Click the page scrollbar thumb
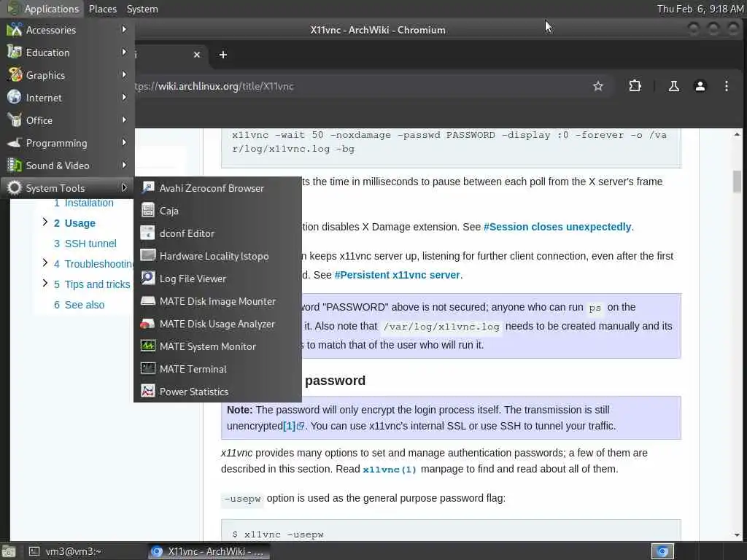Viewport: 747px width, 560px height. pos(737,181)
